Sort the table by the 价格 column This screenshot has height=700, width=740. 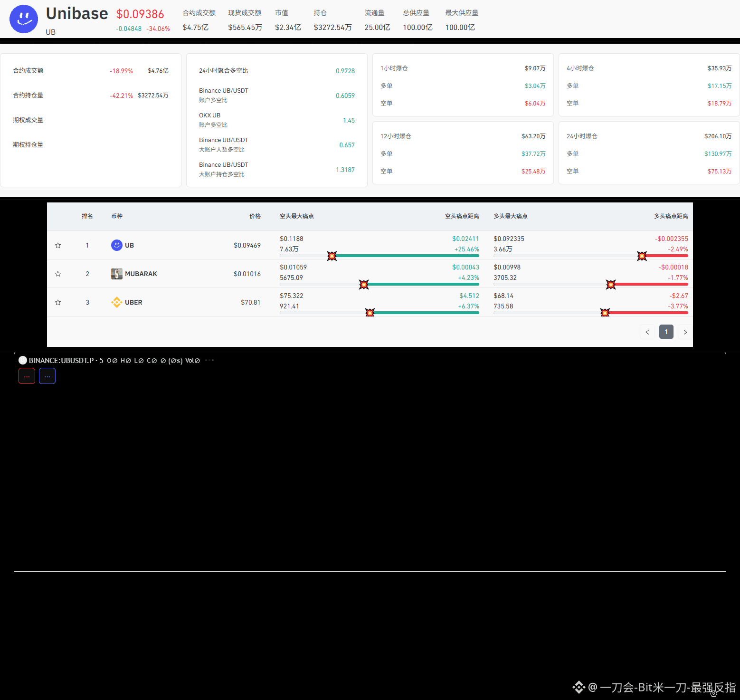(255, 216)
